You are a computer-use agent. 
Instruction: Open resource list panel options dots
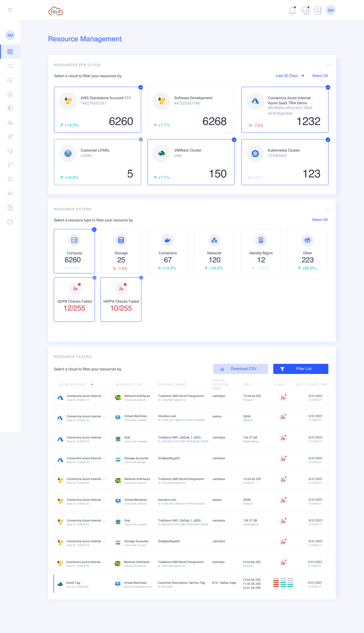coord(327,357)
